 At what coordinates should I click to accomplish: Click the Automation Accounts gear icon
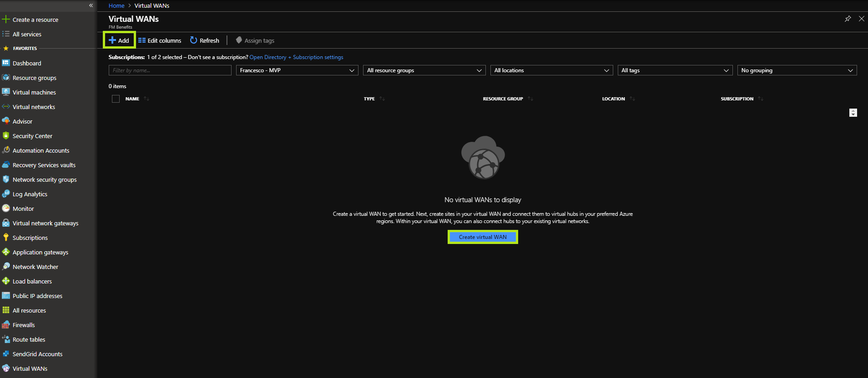[x=6, y=150]
